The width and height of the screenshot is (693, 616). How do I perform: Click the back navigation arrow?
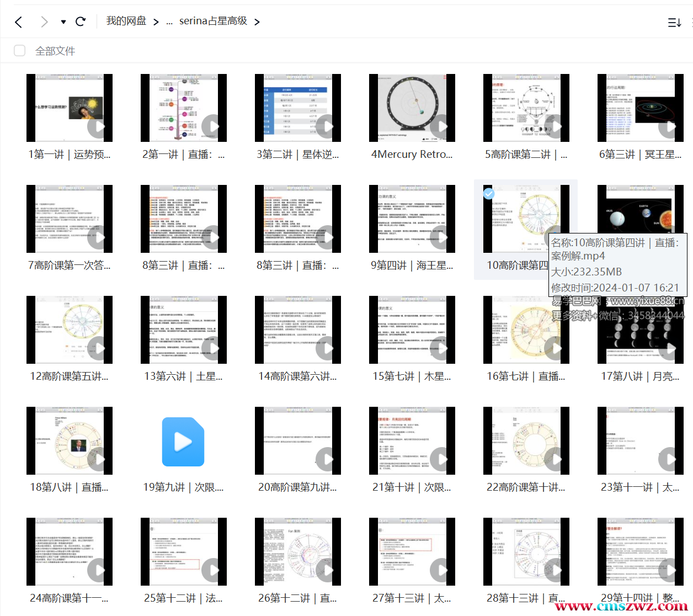coord(19,22)
